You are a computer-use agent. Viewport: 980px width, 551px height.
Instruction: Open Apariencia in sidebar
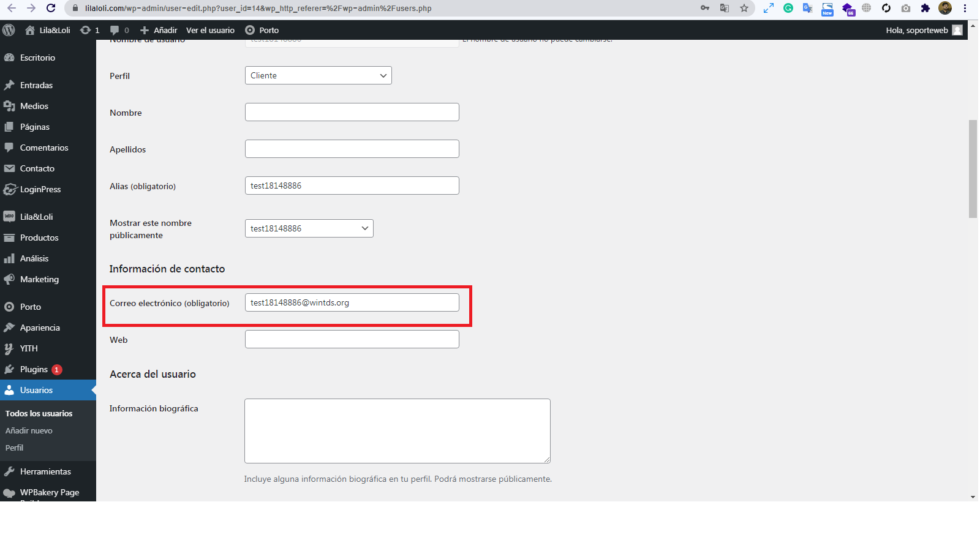(x=48, y=328)
